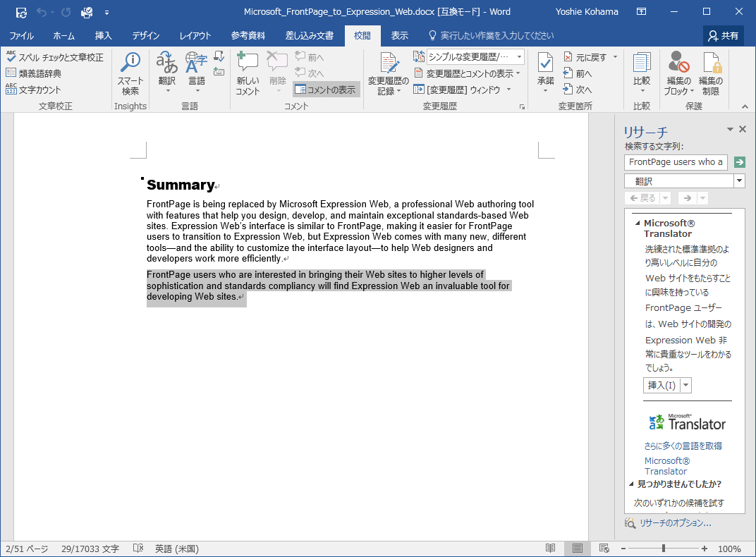Open the Reviewing Pane ([変更履歴] ウィンドウ)
Screen dimensions: 756x557
click(458, 90)
